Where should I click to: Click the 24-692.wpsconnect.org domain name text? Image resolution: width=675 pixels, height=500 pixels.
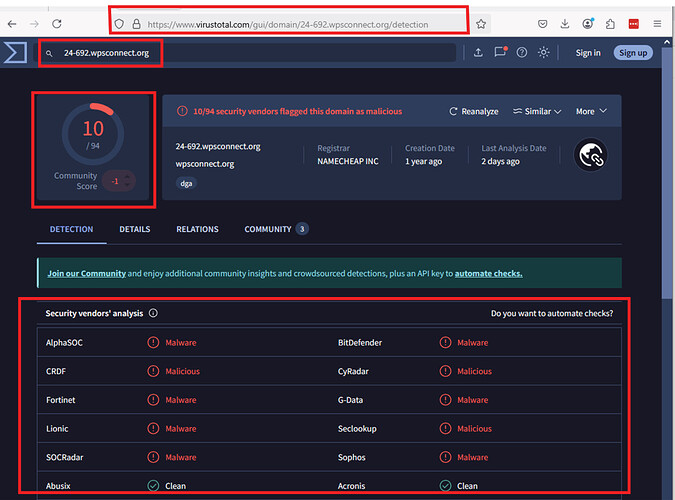click(218, 146)
